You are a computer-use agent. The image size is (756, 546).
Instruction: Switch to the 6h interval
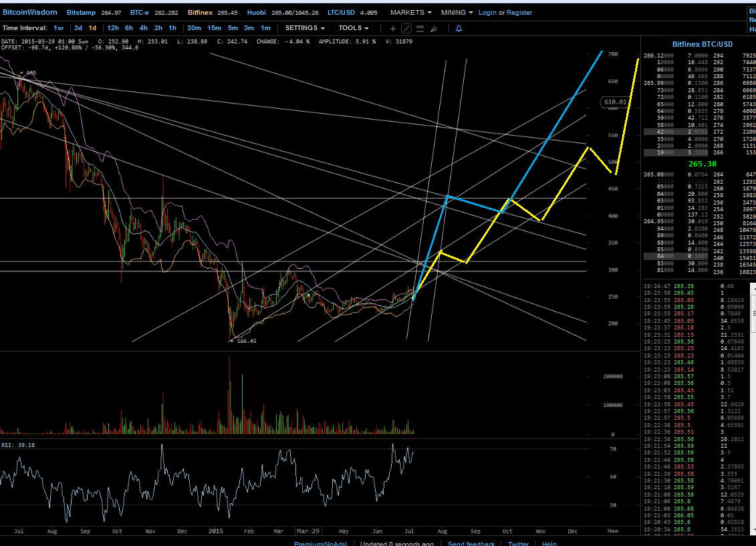(129, 28)
